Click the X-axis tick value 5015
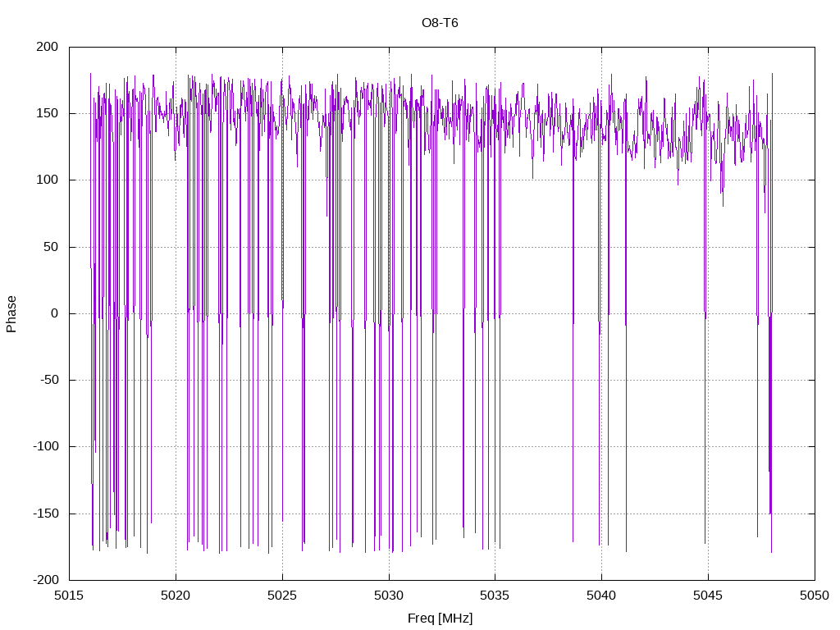840x630 pixels. (69, 596)
